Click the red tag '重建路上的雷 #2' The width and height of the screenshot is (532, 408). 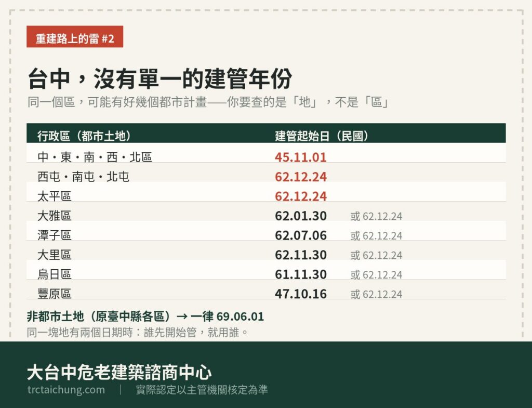[75, 37]
